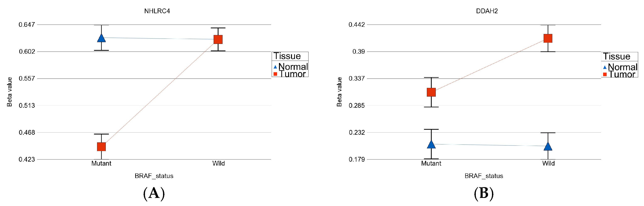Click the 0.442 y-axis tick label
644x206 pixels.
pyautogui.click(x=357, y=25)
